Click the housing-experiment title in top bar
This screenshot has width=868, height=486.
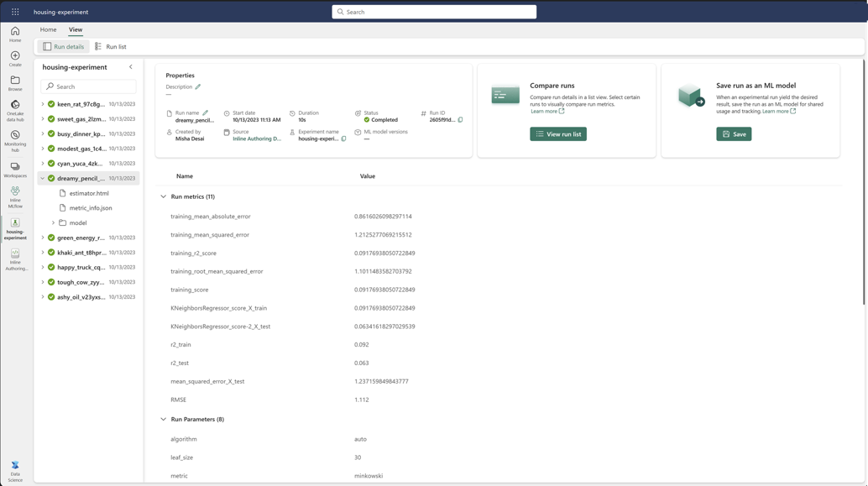point(61,12)
